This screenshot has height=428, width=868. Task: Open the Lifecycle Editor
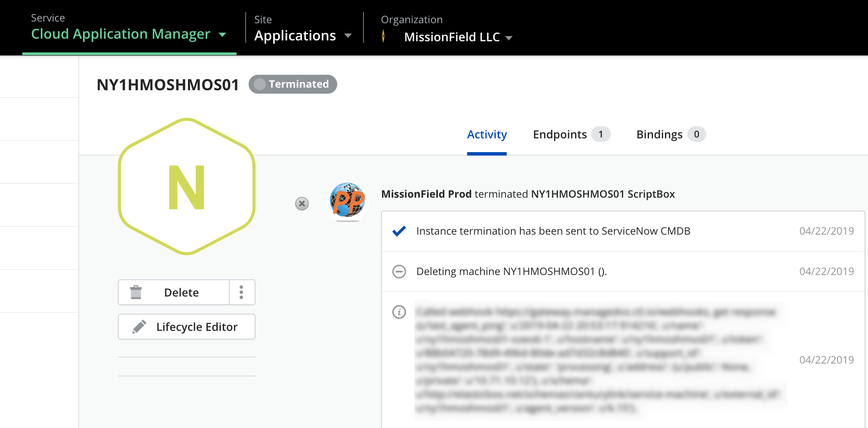pos(187,327)
